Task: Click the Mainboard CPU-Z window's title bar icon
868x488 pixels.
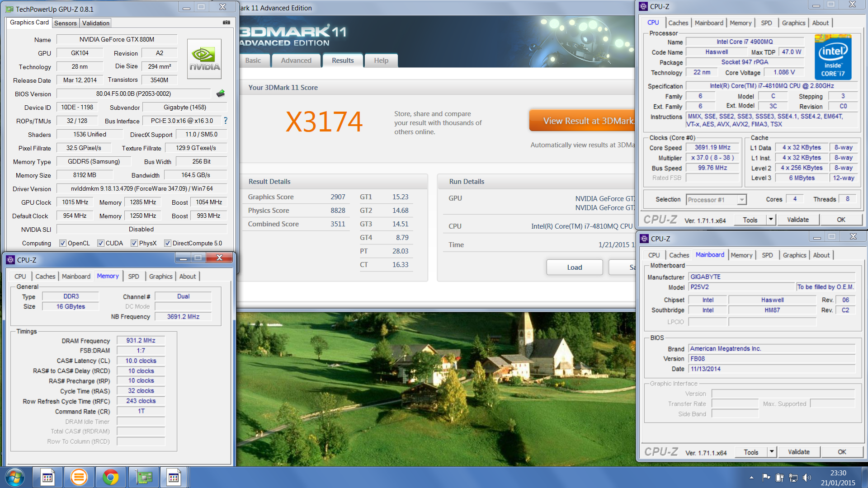Action: 645,239
